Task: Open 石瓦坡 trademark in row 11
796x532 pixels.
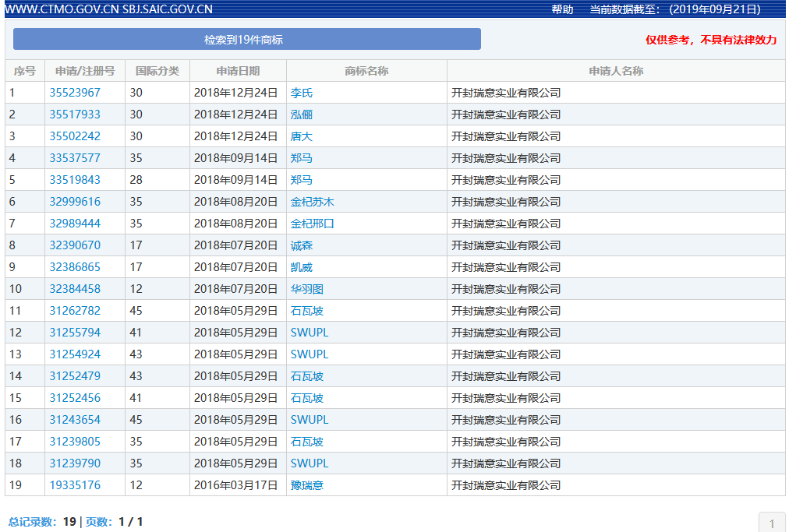Action: [x=307, y=311]
